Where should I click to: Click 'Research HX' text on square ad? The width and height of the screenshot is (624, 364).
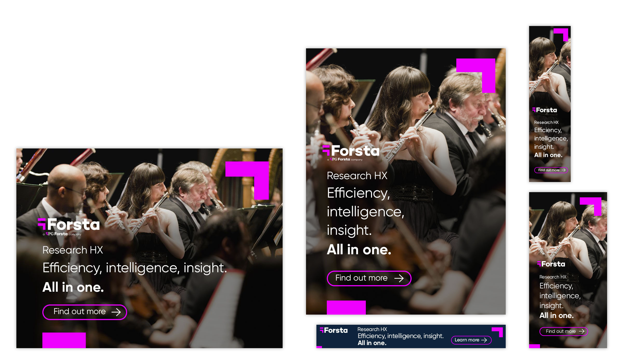357,176
